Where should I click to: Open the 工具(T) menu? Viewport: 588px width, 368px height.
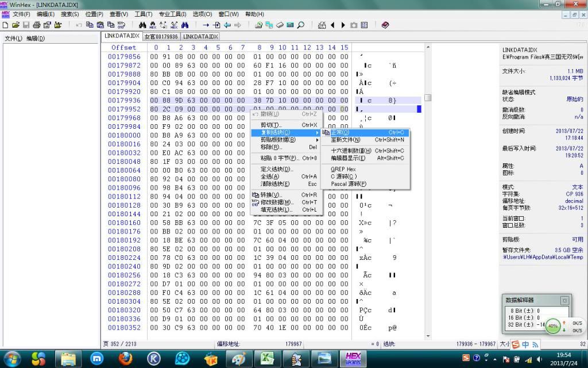pos(143,14)
